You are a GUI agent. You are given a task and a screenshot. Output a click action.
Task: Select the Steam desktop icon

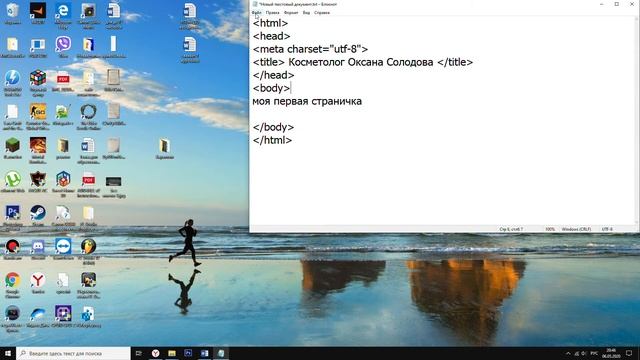[38, 216]
